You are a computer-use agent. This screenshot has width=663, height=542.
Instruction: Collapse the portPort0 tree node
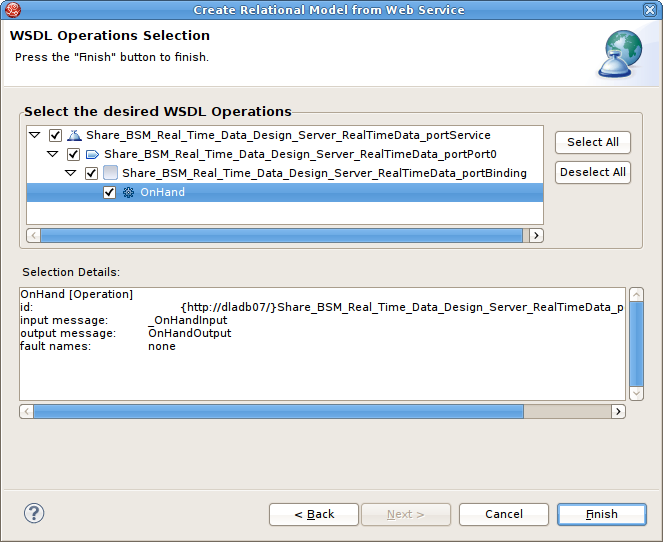point(53,154)
